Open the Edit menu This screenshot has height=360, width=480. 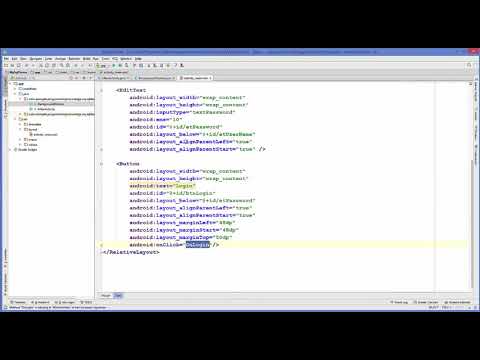(x=14, y=59)
